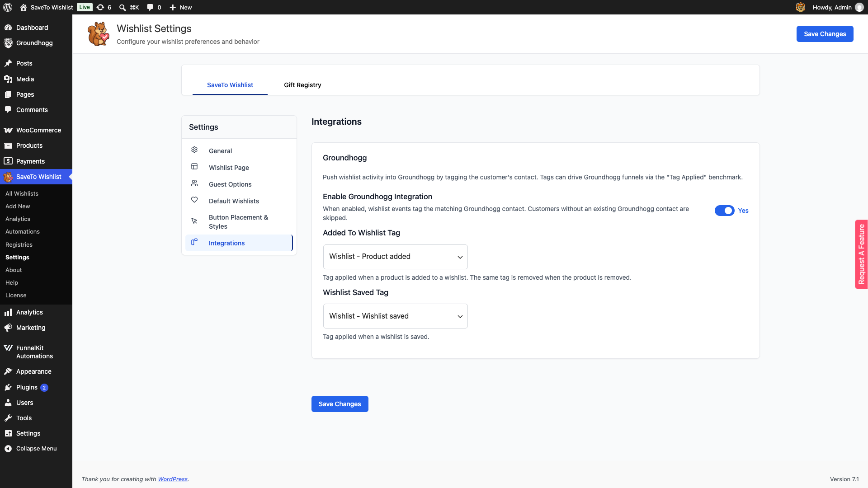Open the sidebar Analytics bar-chart menu
Viewport: 868px width, 488px height.
pyautogui.click(x=36, y=312)
